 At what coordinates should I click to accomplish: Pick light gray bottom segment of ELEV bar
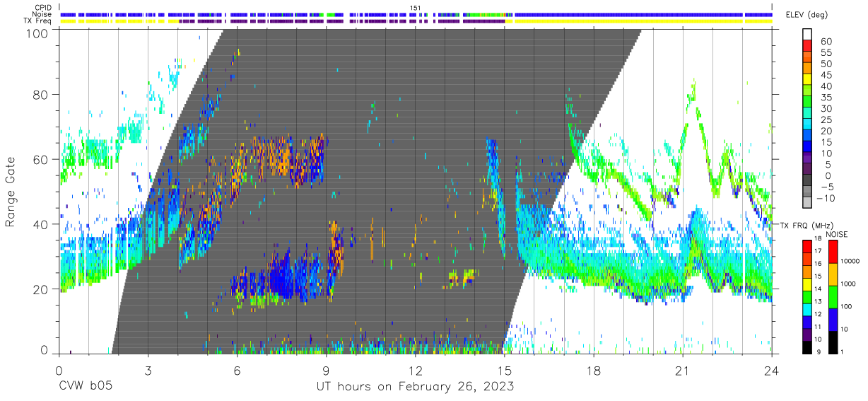point(807,204)
